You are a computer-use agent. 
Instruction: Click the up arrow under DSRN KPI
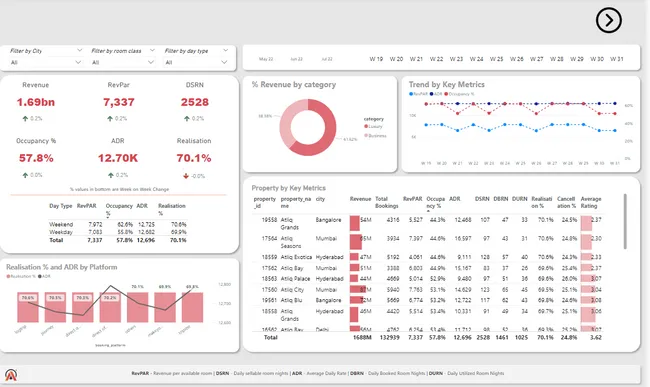(187, 119)
